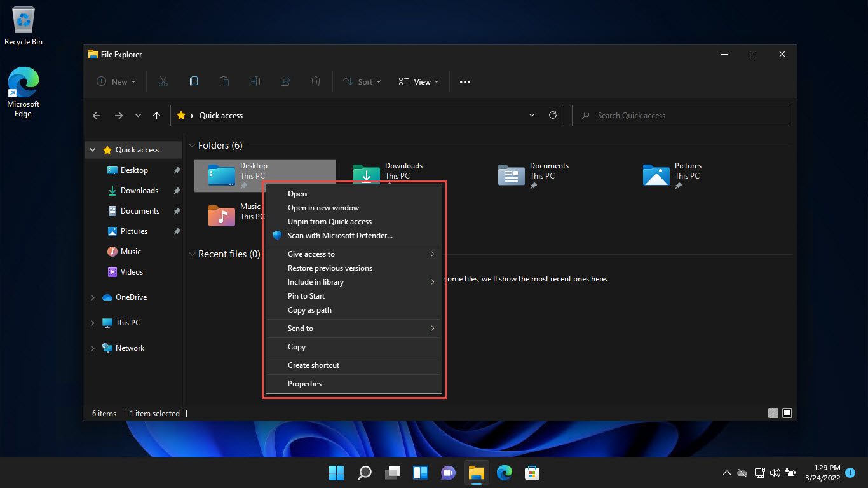Switch to large thumbnails view layout

(x=787, y=413)
